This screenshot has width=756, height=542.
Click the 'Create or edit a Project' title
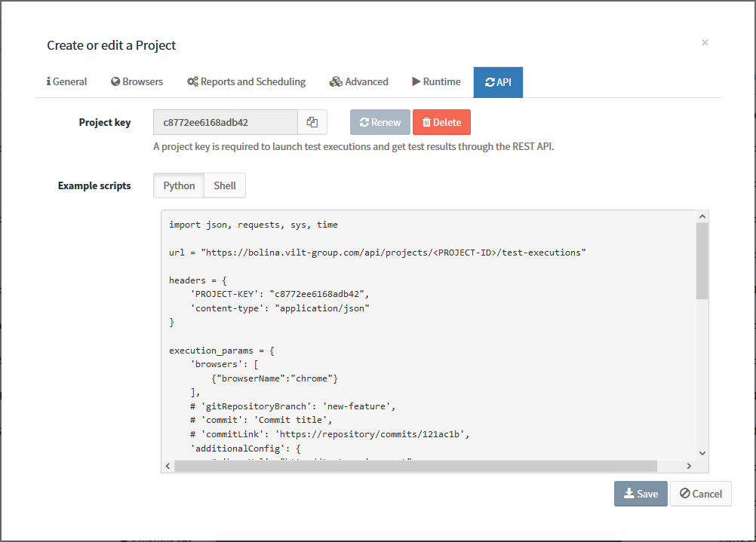click(112, 45)
